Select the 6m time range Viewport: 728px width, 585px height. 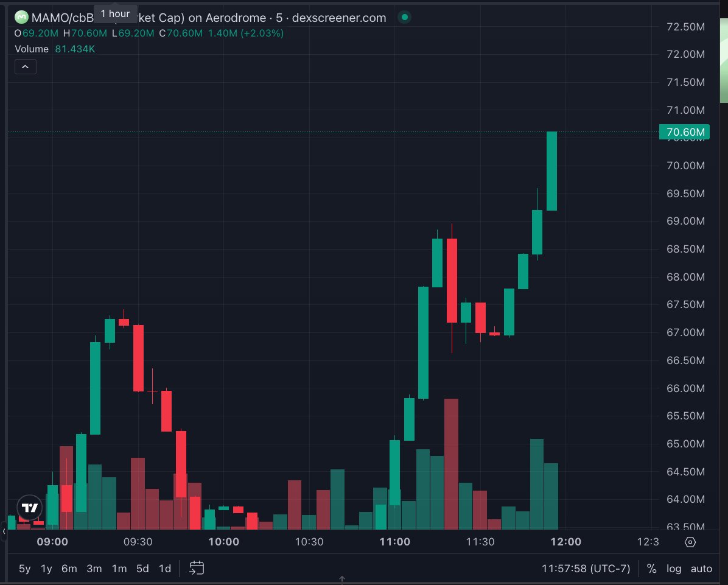pyautogui.click(x=69, y=569)
